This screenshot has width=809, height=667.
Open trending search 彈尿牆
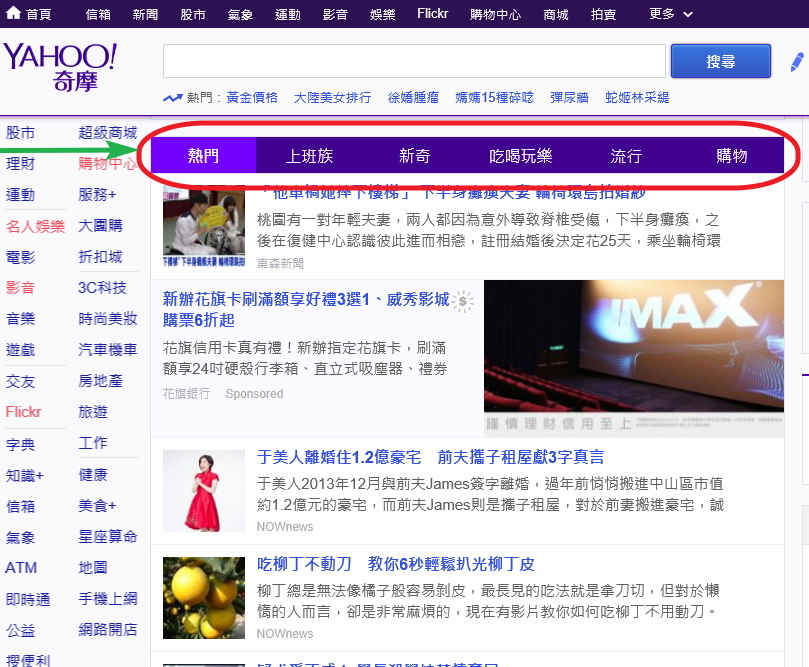pyautogui.click(x=569, y=97)
